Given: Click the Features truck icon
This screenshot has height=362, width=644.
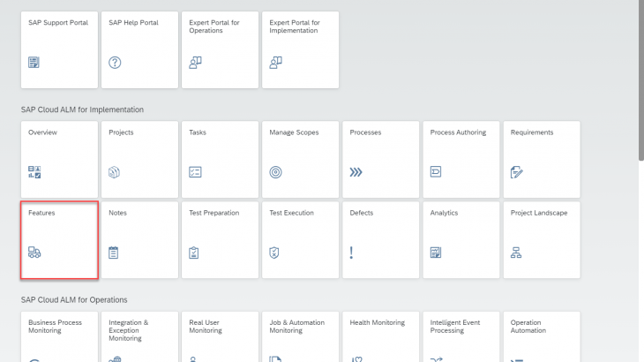Looking at the screenshot, I should [34, 253].
